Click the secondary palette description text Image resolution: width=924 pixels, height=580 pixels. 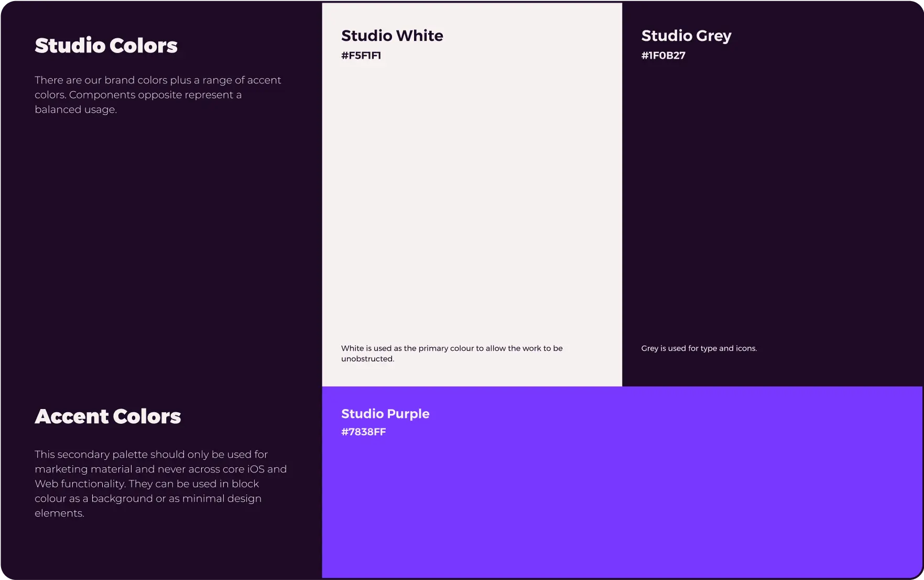[x=161, y=484]
